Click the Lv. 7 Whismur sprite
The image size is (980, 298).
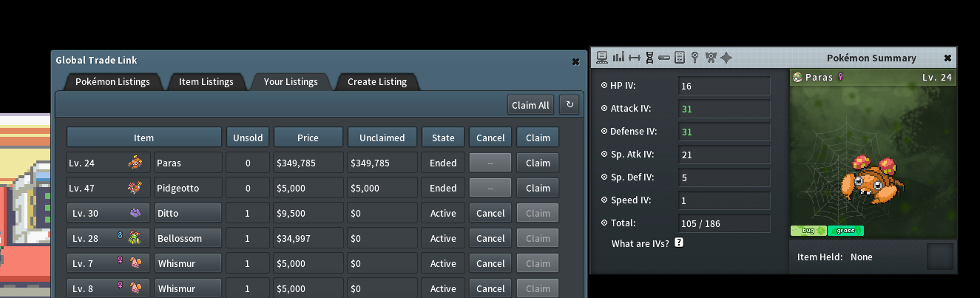coord(135,263)
